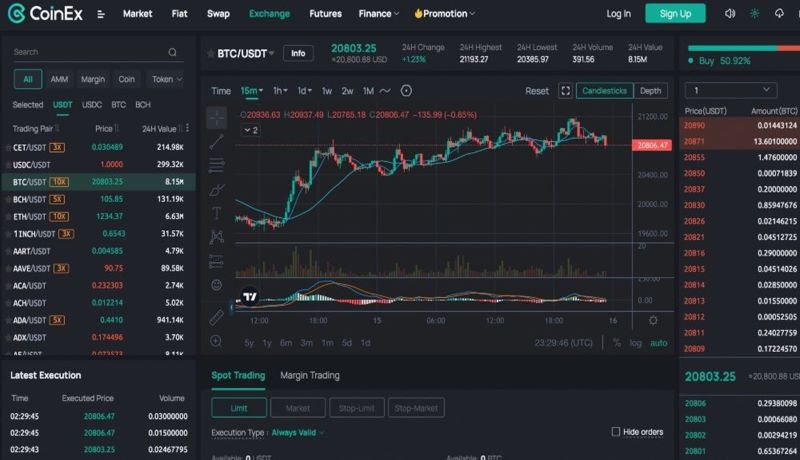
Task: Collapse the indicator legend showing 2
Action: point(250,130)
